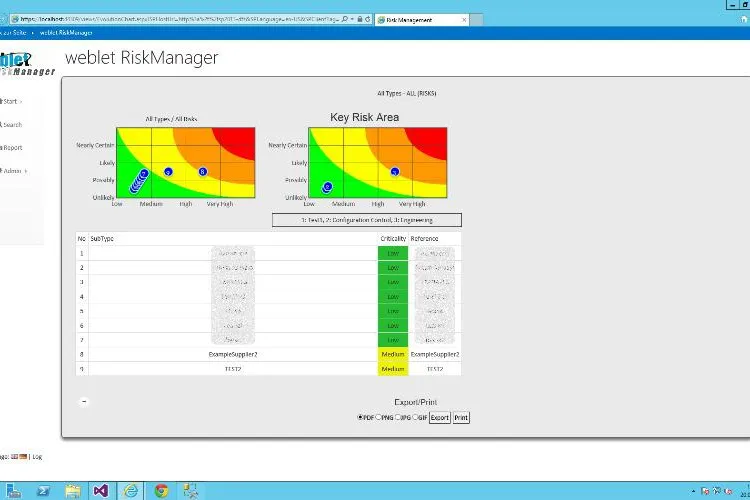Click TEST2 in Reference column
The image size is (750, 500).
pyautogui.click(x=435, y=369)
